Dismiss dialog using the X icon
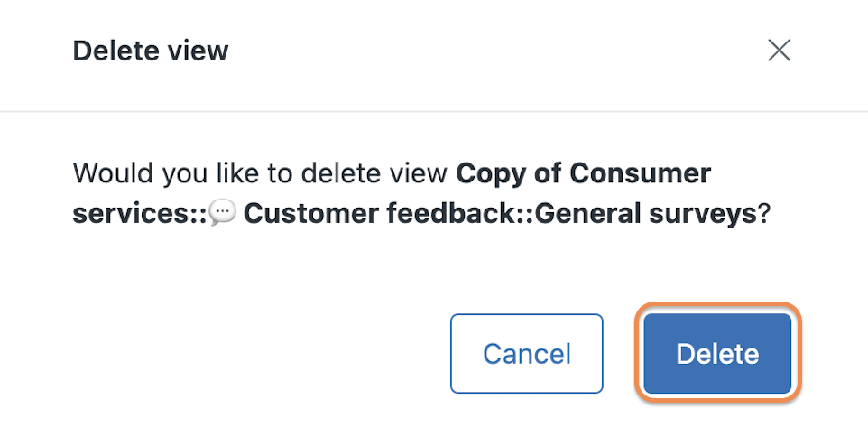 tap(779, 51)
